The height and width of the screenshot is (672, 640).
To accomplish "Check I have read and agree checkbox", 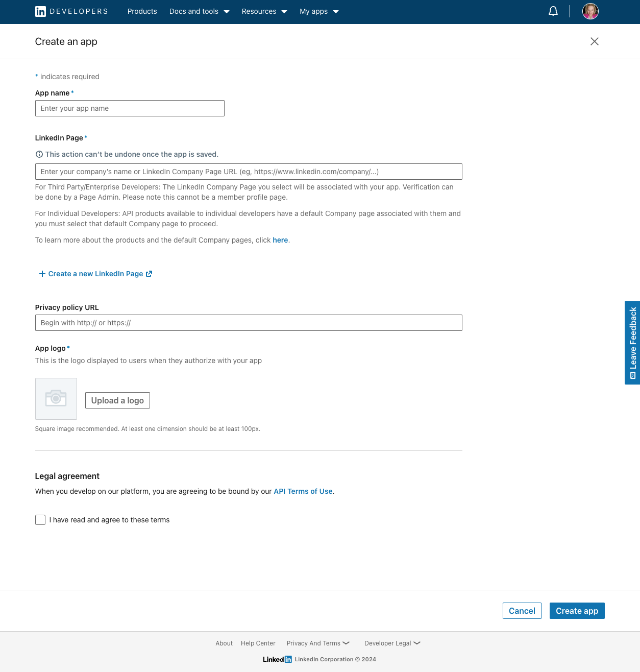I will [40, 520].
